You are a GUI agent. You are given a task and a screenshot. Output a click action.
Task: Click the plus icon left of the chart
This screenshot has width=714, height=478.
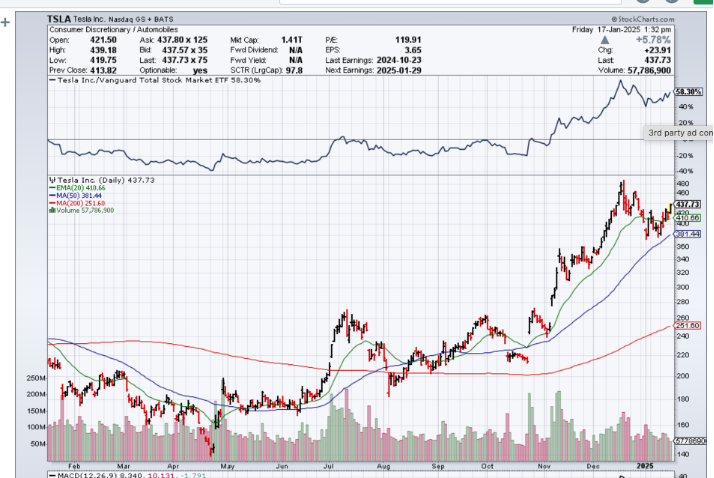tap(6, 22)
